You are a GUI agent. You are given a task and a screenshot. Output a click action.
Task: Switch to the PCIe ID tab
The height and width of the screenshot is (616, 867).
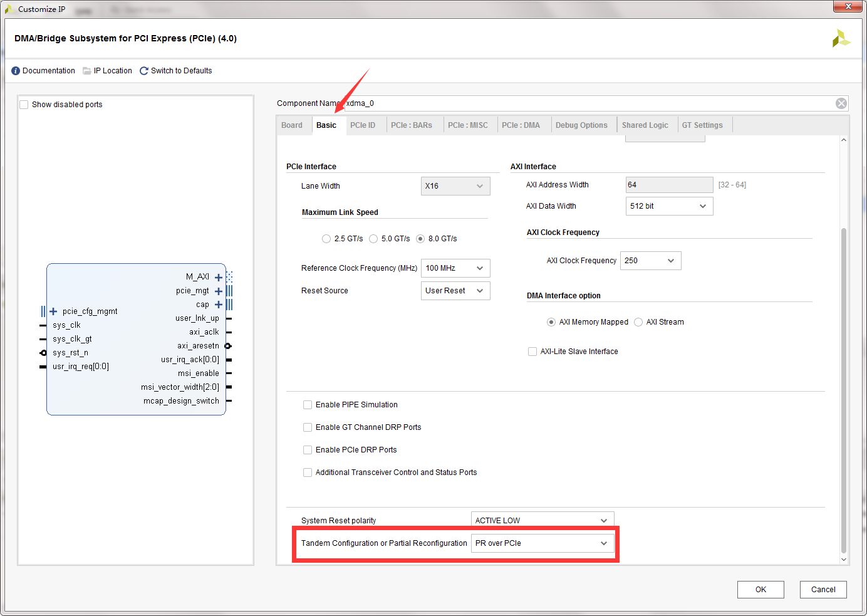point(363,125)
